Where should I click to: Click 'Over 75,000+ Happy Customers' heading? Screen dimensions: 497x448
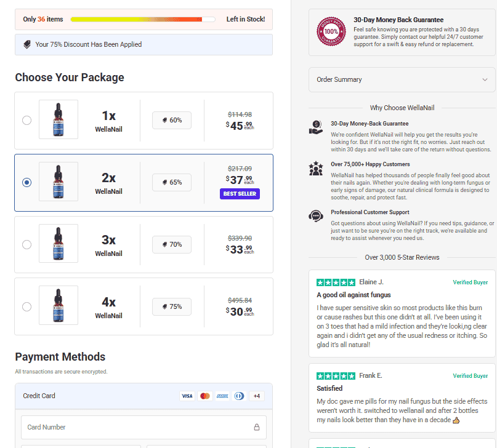tap(370, 164)
